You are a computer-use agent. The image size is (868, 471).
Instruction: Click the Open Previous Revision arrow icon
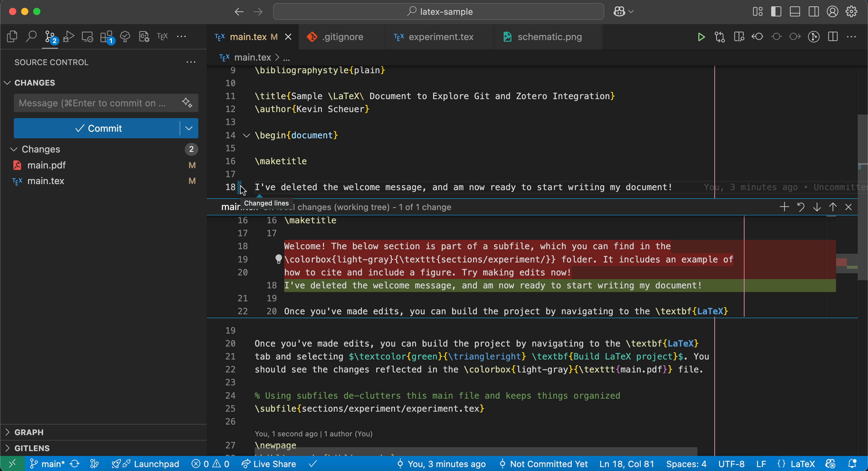pos(757,37)
